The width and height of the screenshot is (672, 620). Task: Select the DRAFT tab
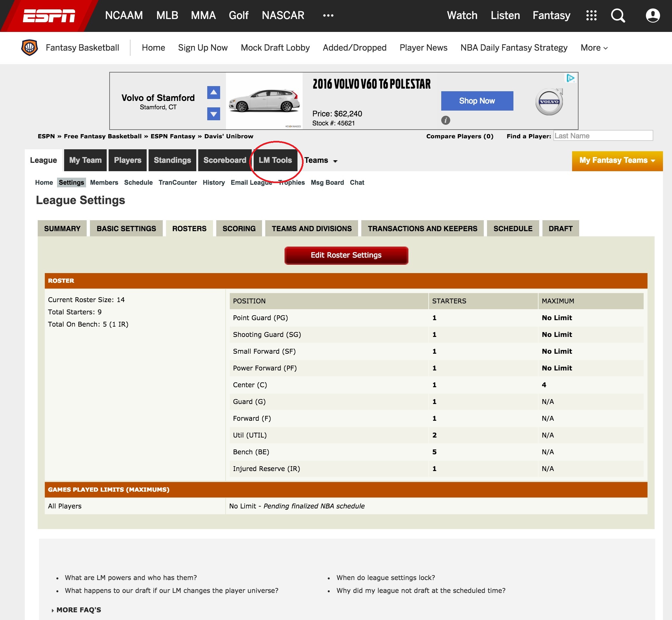coord(560,229)
